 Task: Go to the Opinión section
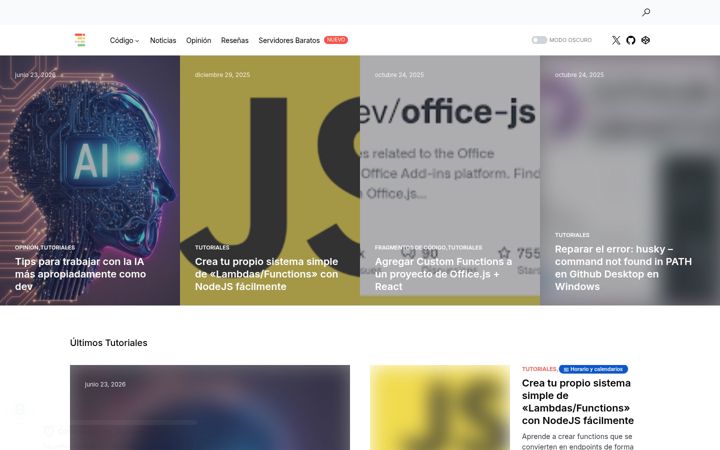click(x=198, y=40)
